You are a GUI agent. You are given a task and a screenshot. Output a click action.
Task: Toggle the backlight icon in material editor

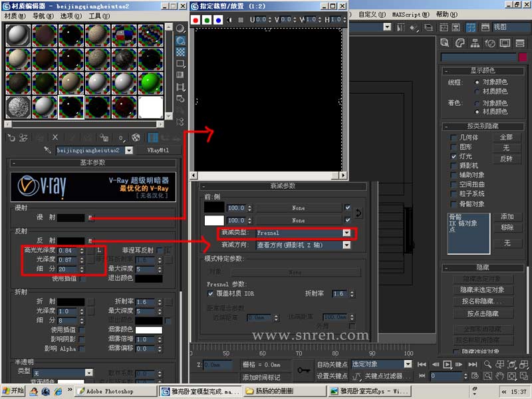click(x=180, y=41)
